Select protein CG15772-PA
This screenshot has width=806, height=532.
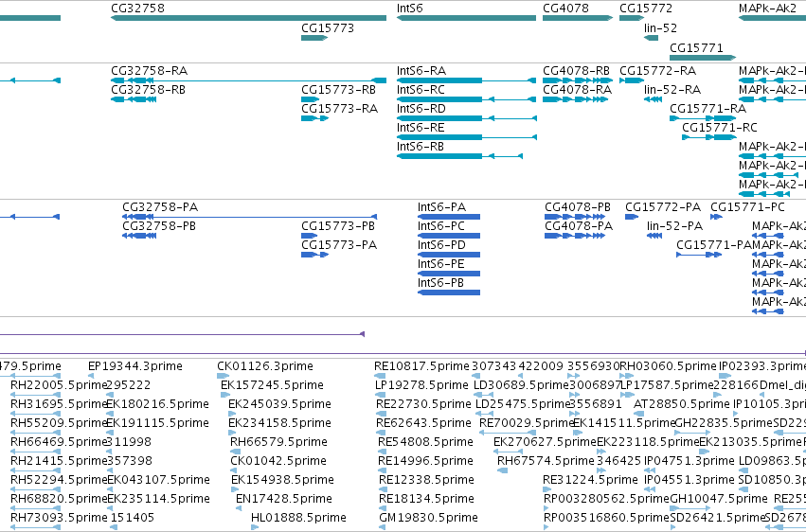pyautogui.click(x=632, y=217)
